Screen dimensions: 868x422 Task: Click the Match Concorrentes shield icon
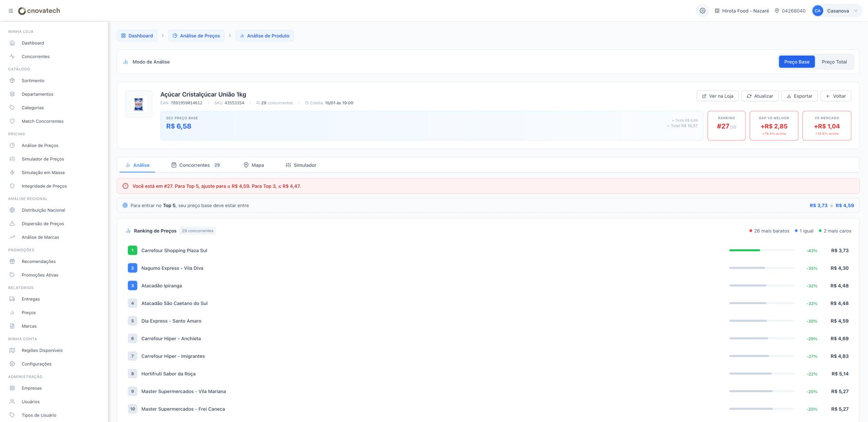click(12, 121)
